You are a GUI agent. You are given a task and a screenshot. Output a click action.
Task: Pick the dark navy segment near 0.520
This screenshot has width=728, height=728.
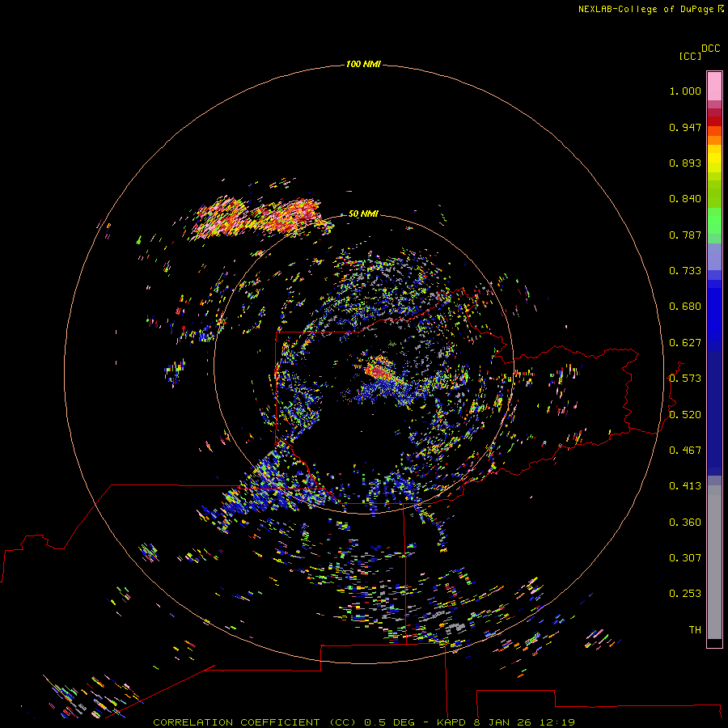click(x=714, y=414)
